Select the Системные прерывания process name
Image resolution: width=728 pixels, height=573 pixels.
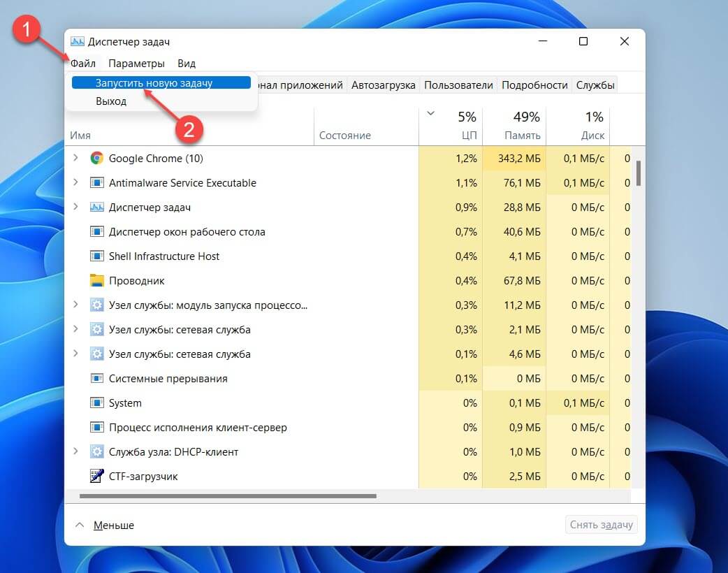pos(168,379)
